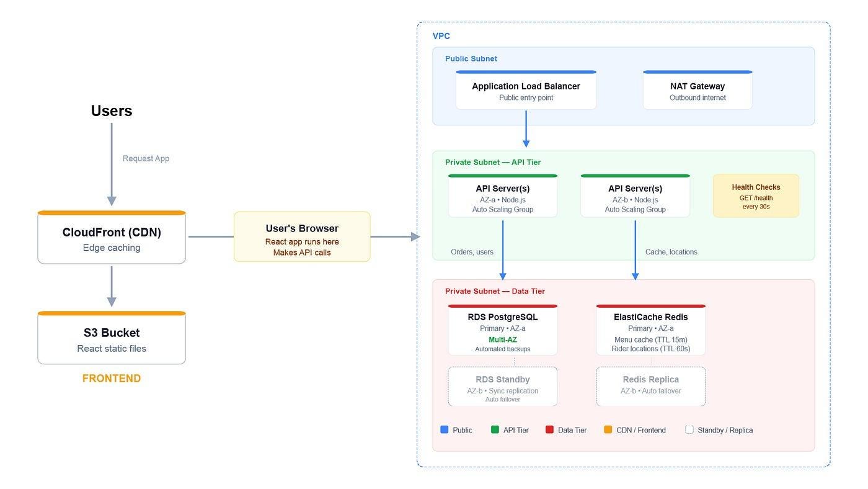
Task: Click the orange CDN / Frontend legend swatch
Action: (608, 429)
